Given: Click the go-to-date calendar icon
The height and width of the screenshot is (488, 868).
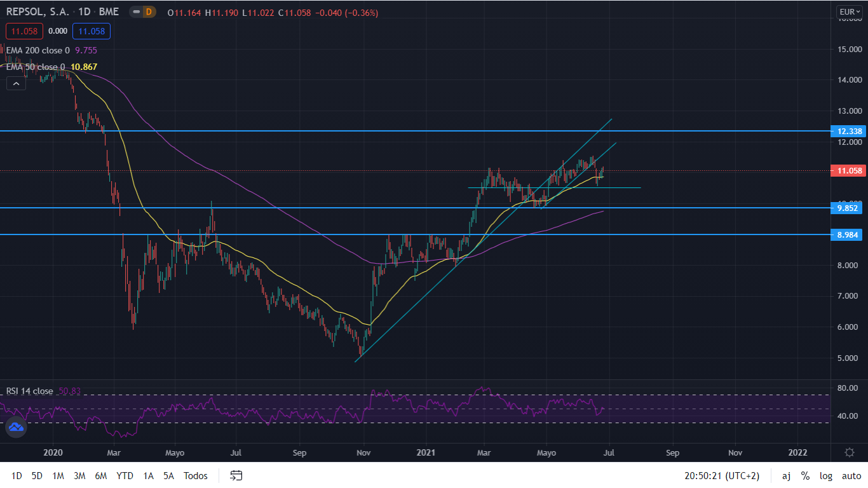Looking at the screenshot, I should tap(236, 475).
